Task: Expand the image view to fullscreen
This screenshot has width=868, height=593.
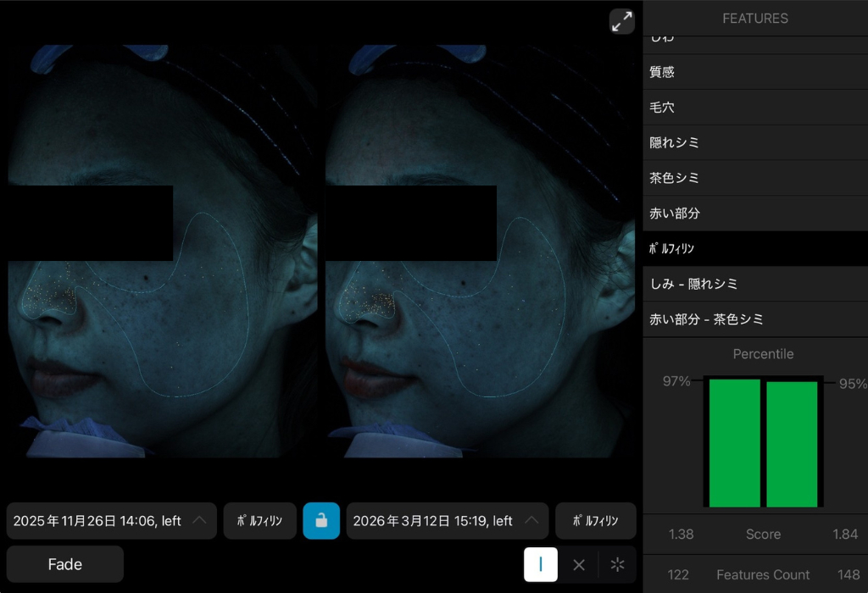Action: click(621, 21)
